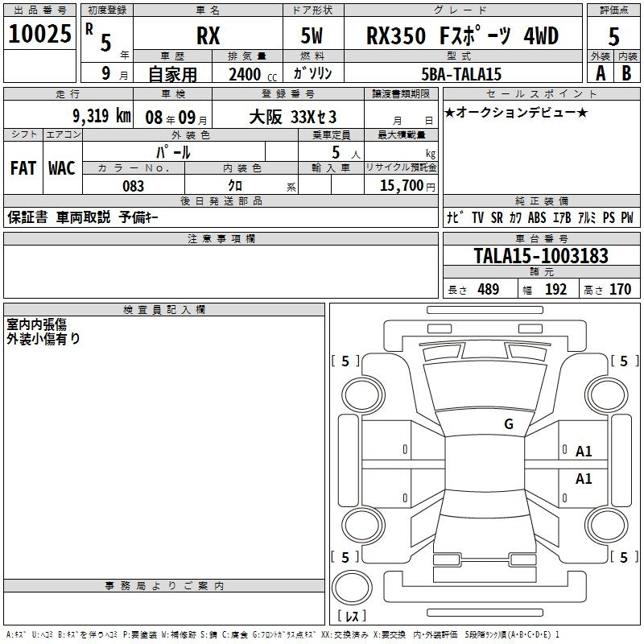Click length value 489
644x644 pixels.
[489, 289]
